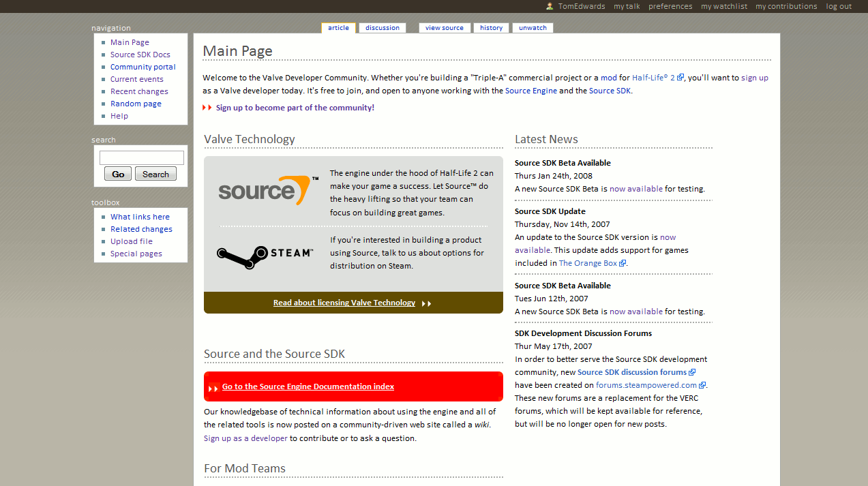
Task: Open now available link under Jun 12th 2007 news
Action: 636,312
